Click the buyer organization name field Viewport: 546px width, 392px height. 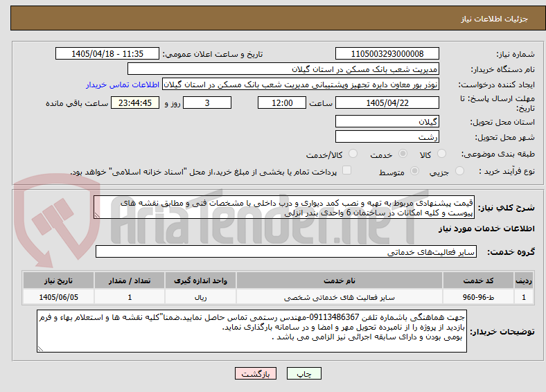pos(283,69)
